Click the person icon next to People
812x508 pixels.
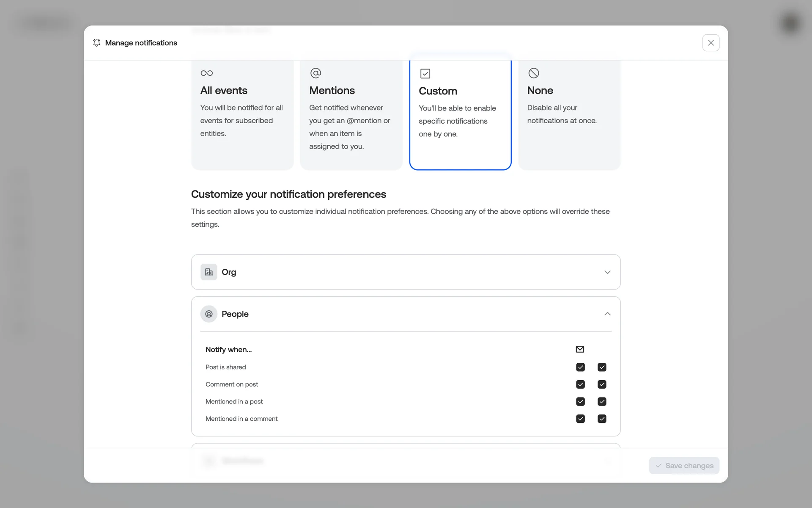[209, 314]
